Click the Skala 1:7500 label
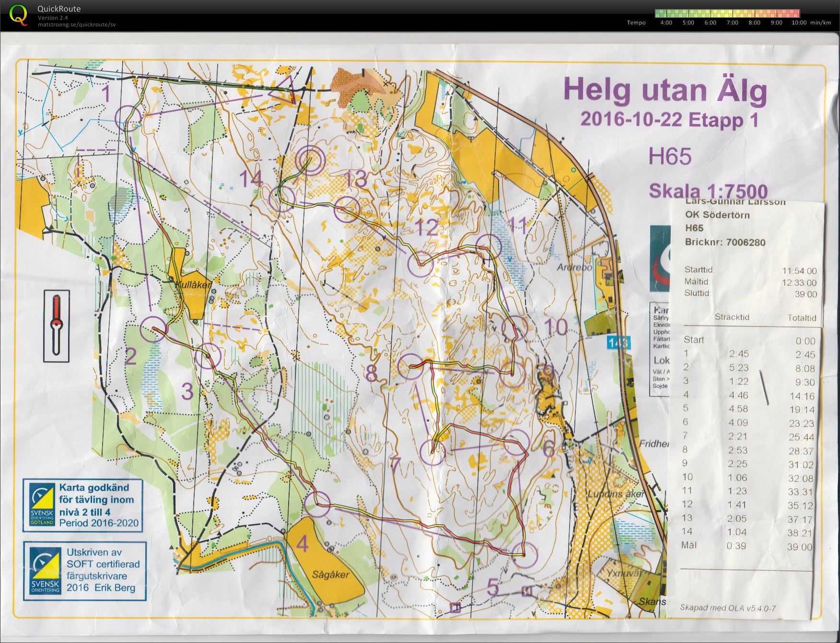The image size is (840, 643). click(x=708, y=191)
